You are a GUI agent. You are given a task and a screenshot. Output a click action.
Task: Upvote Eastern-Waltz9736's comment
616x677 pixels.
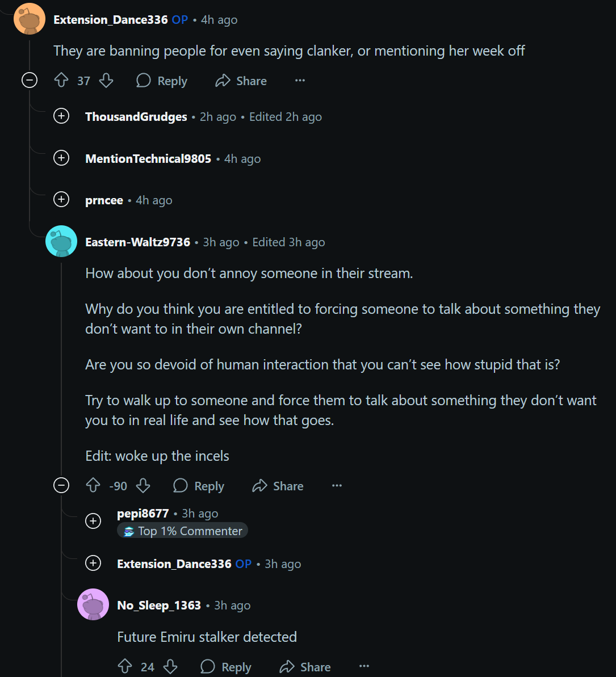(93, 486)
